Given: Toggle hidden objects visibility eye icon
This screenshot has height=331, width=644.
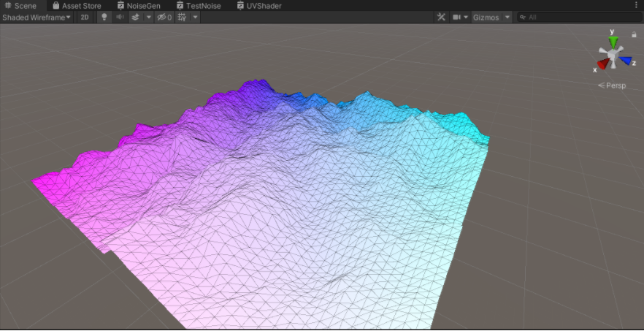Looking at the screenshot, I should (164, 17).
